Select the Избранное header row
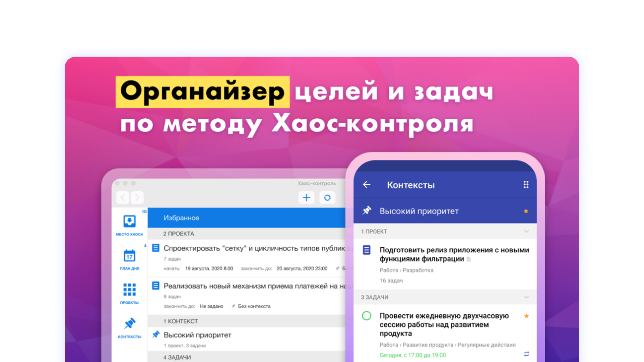The width and height of the screenshot is (644, 362). (x=247, y=218)
